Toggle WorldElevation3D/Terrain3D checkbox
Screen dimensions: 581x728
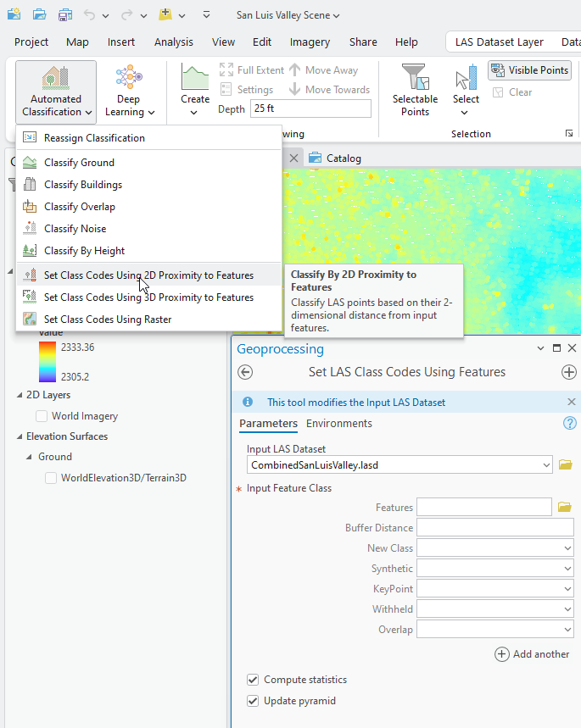point(51,478)
